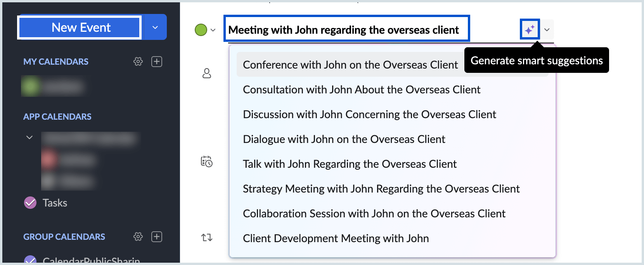Screen dimensions: 644x265
Task: Select "Consultation with John About the Overseas Client"
Action: pos(362,90)
